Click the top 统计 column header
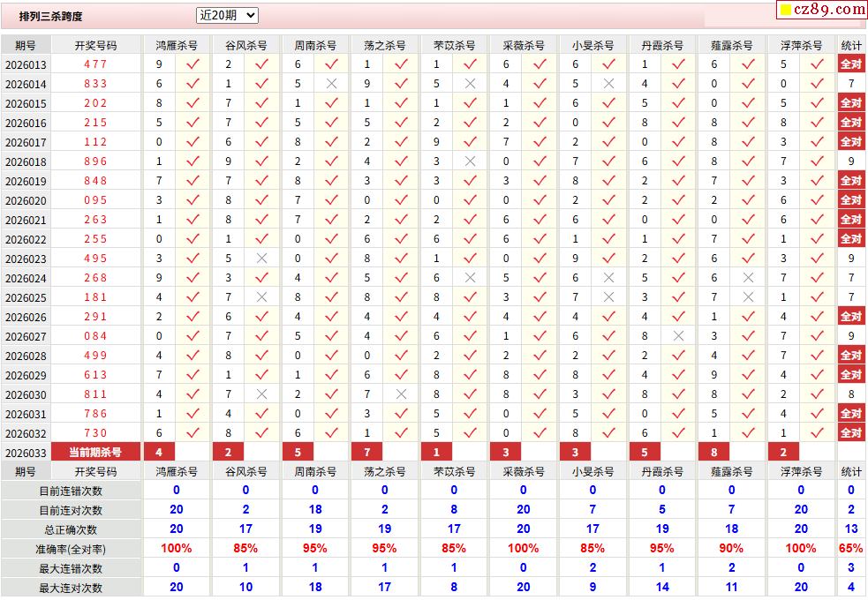868x600 pixels. pos(851,45)
